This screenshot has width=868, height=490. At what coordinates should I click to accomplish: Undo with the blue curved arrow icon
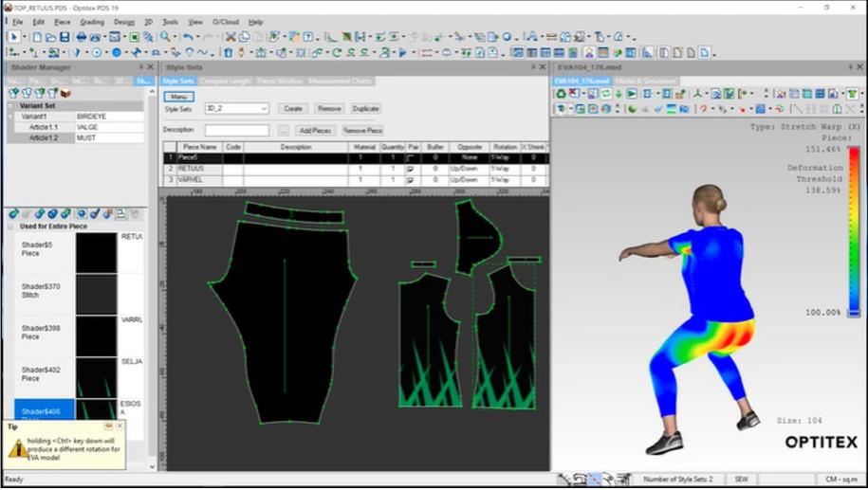[188, 37]
